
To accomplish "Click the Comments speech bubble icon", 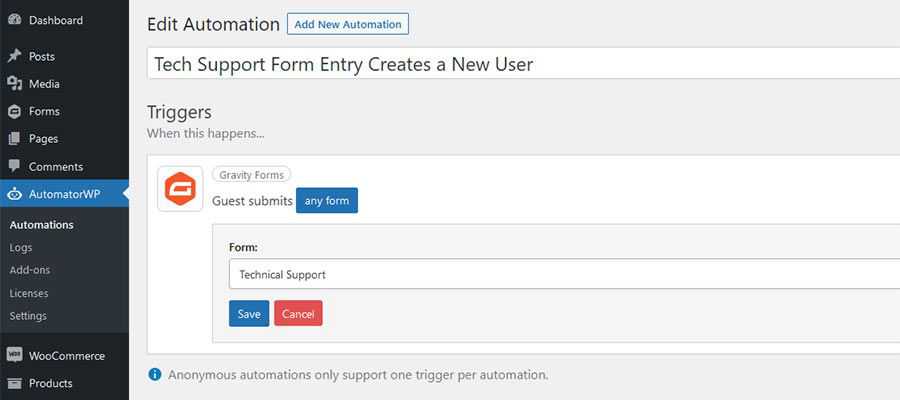I will 14,166.
